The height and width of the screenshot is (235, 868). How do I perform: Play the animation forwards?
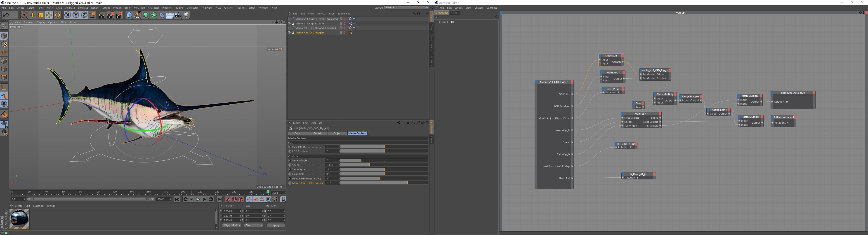click(198, 199)
